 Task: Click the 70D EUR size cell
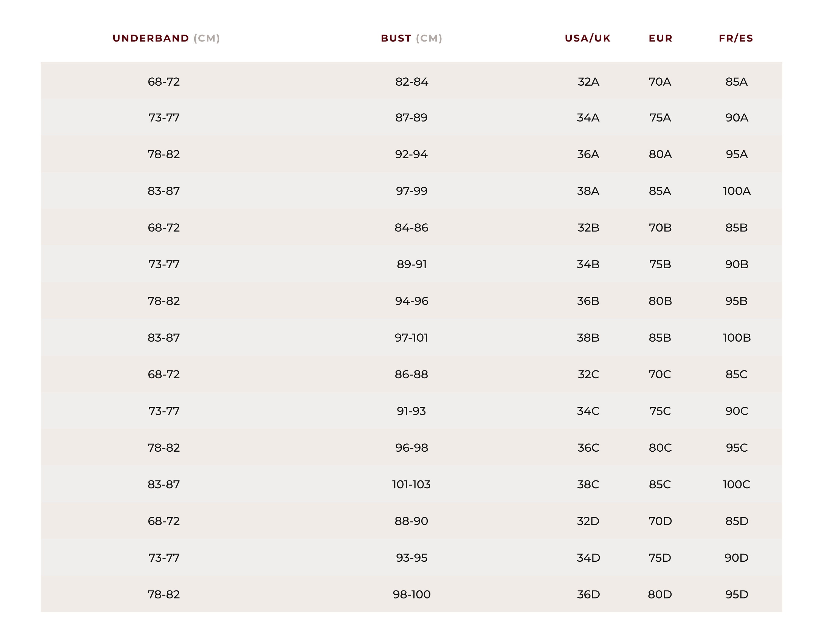click(x=660, y=521)
